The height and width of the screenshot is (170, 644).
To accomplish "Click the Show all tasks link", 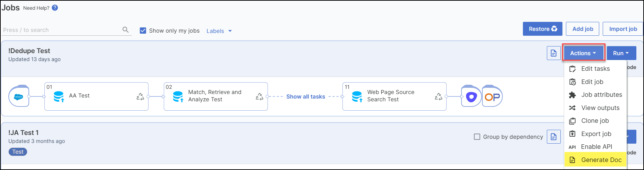I will coord(306,96).
